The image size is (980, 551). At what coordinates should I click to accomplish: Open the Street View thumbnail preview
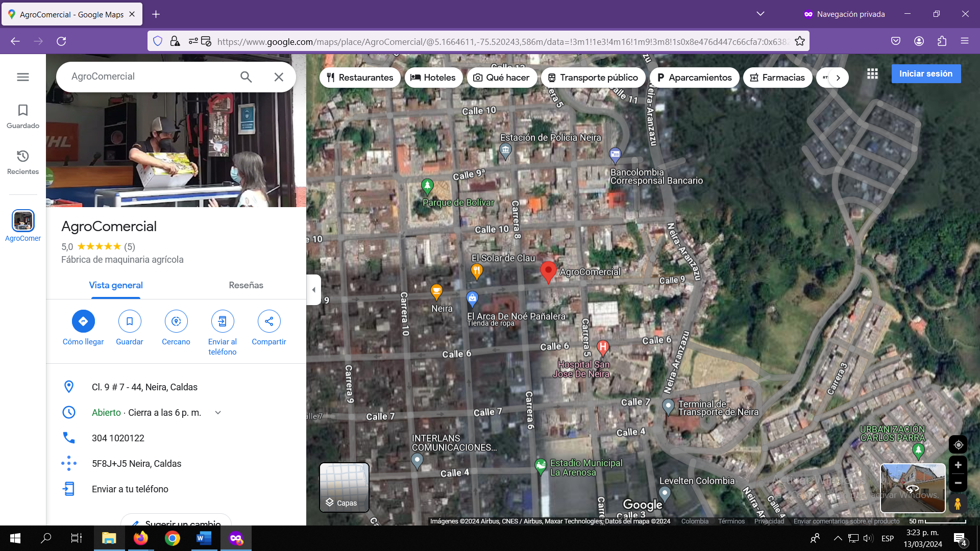click(913, 488)
